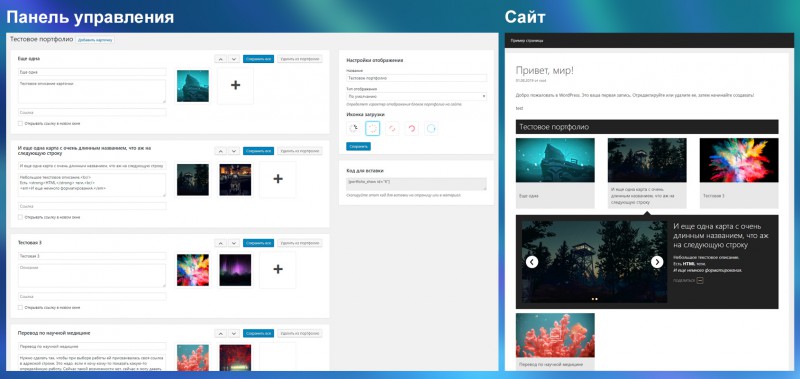Move the 'Тестовая 3' card down
This screenshot has height=379, width=800.
[x=234, y=243]
